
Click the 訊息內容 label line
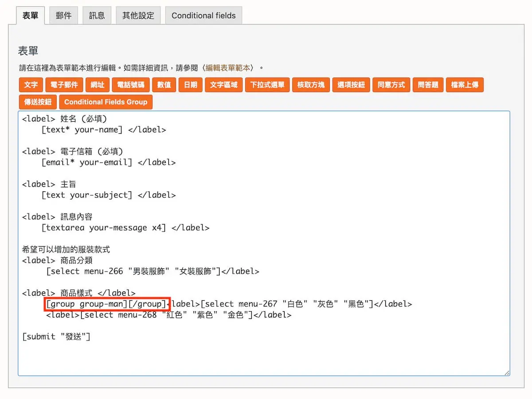tap(57, 217)
